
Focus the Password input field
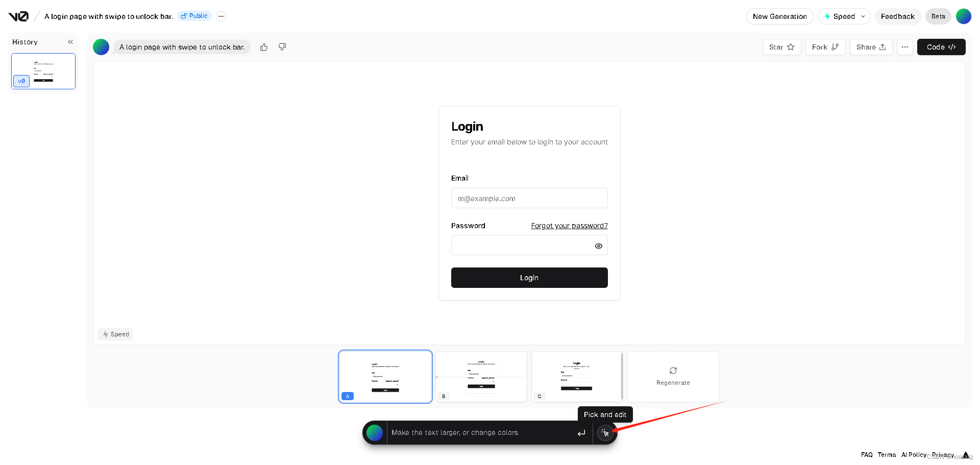point(529,245)
